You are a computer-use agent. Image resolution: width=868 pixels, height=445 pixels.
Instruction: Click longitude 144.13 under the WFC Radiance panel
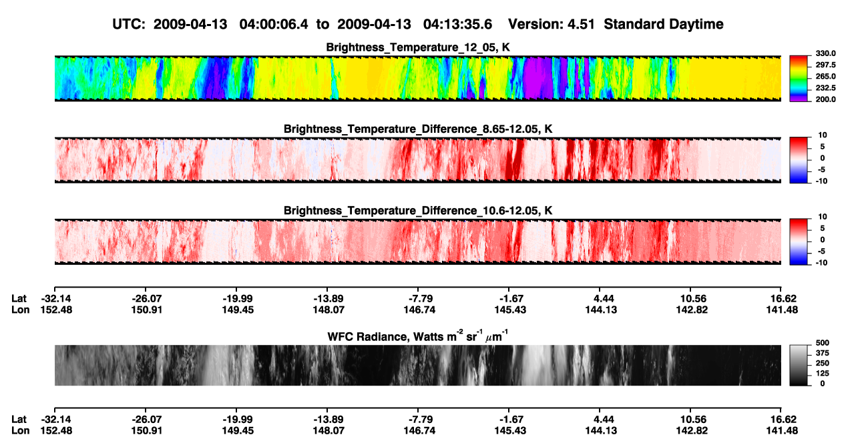[x=602, y=430]
